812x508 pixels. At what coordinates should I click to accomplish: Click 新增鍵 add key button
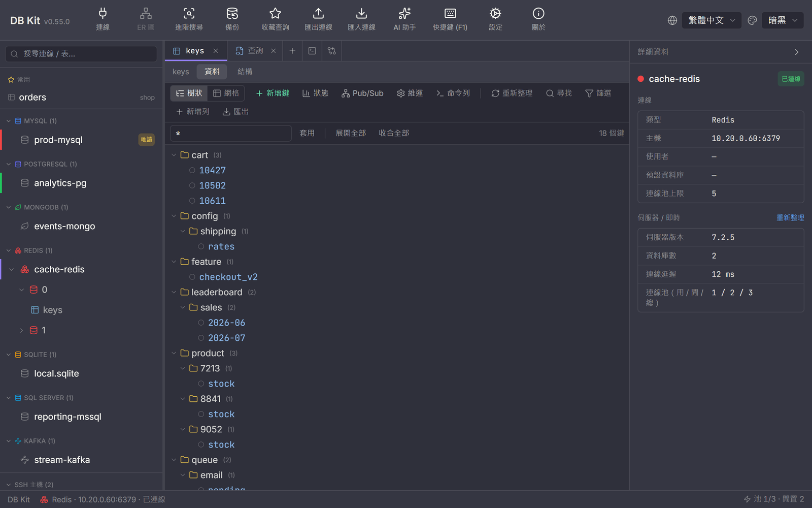pos(273,93)
